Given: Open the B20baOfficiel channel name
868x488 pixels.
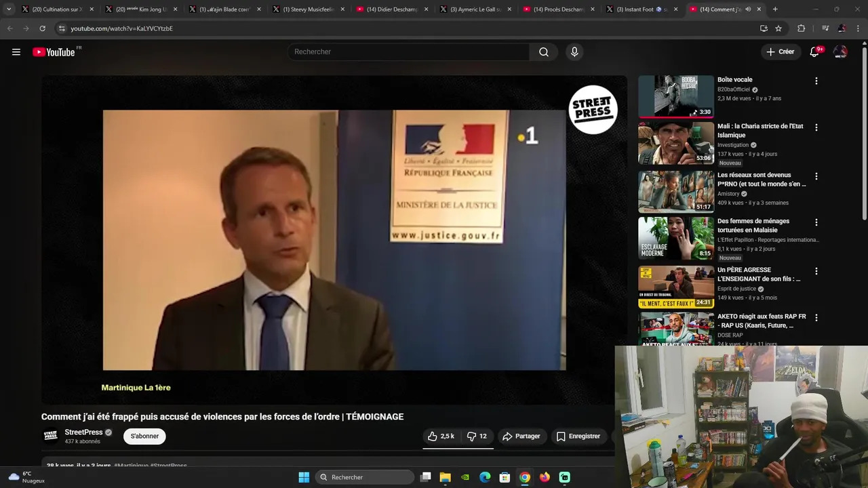Looking at the screenshot, I should (x=734, y=89).
